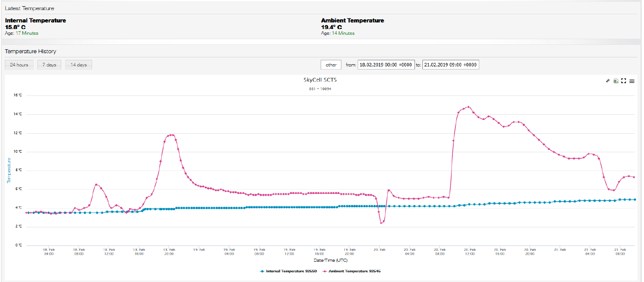Select the 7 days time range

tap(49, 65)
